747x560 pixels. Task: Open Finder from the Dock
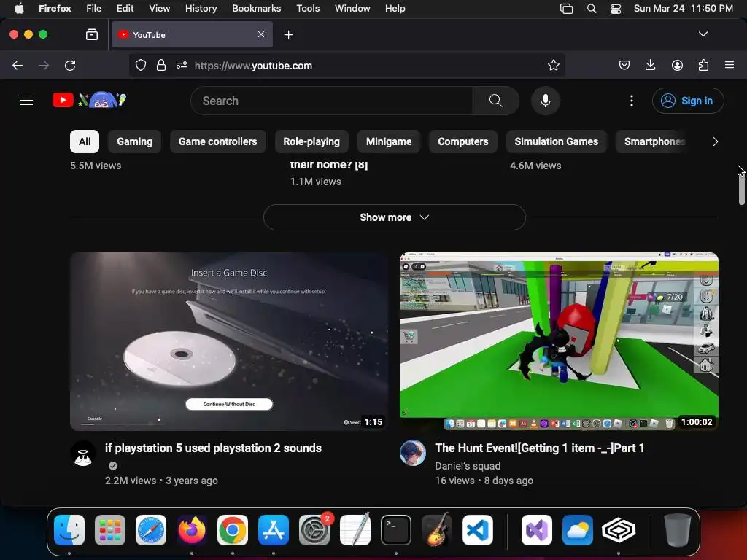coord(69,530)
